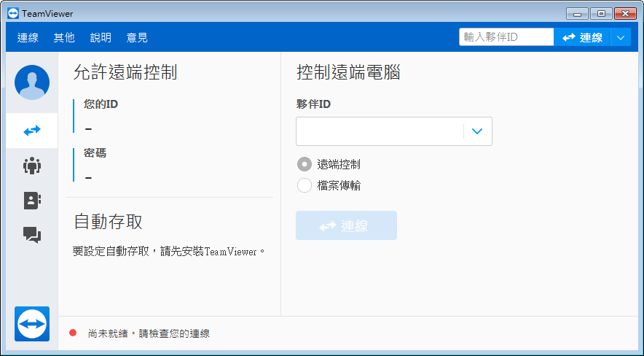Open the Meeting people sidebar icon
The height and width of the screenshot is (356, 644).
(x=32, y=166)
